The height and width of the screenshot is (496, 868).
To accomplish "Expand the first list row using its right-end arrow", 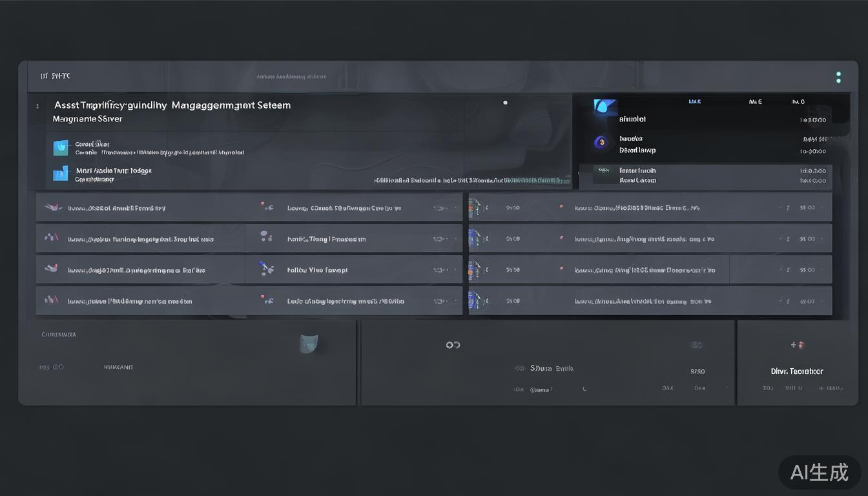I will [x=456, y=208].
